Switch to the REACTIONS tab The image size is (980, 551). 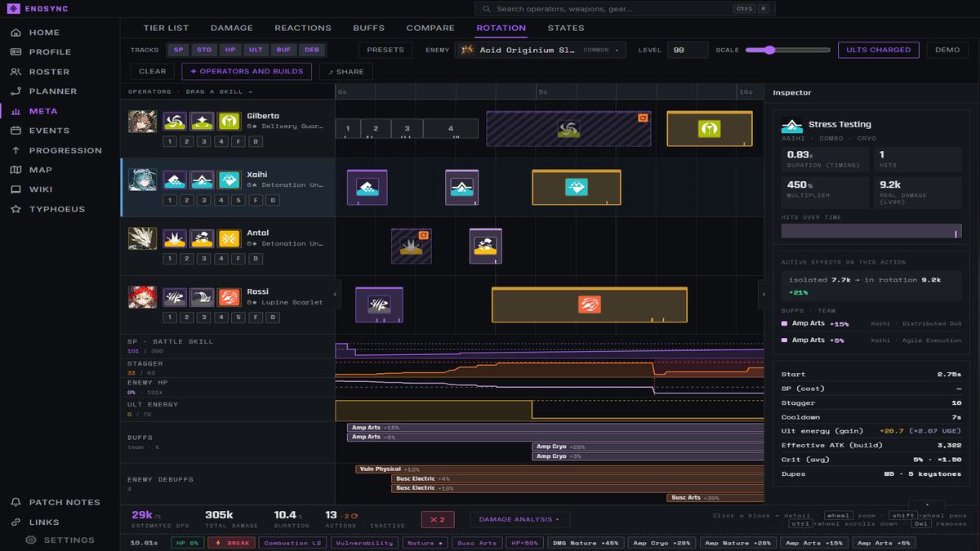coord(303,28)
